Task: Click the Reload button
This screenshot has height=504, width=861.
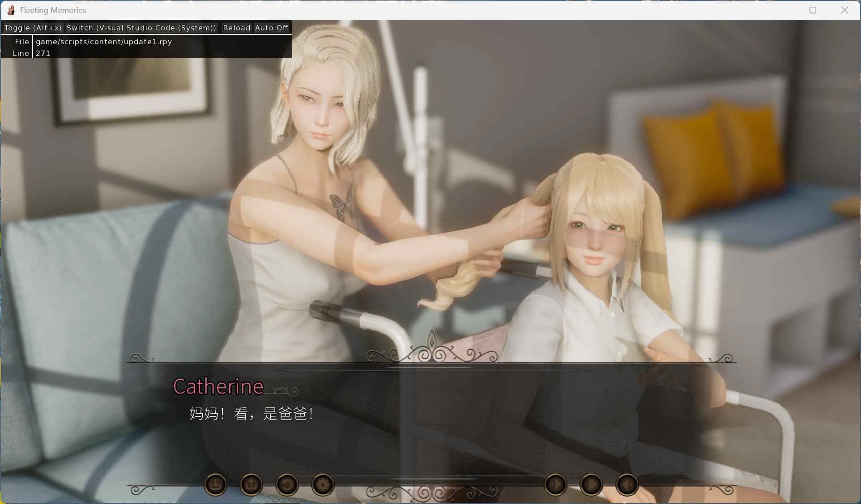Action: point(236,28)
